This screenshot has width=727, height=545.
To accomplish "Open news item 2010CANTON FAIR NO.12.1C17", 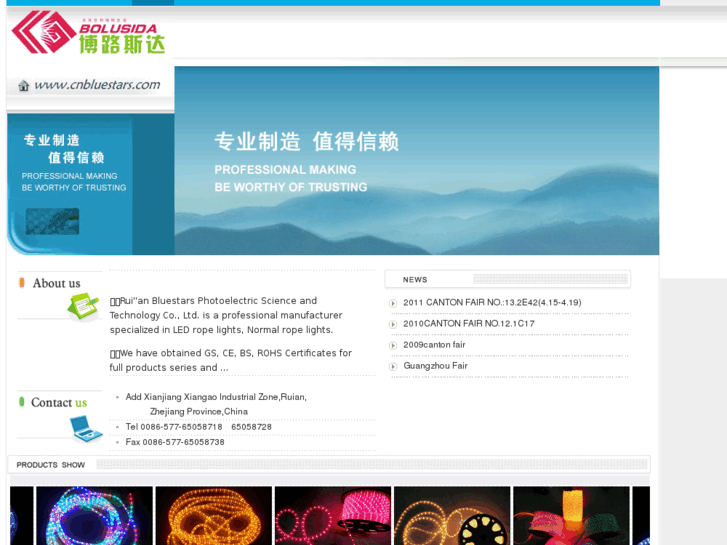I will (x=469, y=323).
